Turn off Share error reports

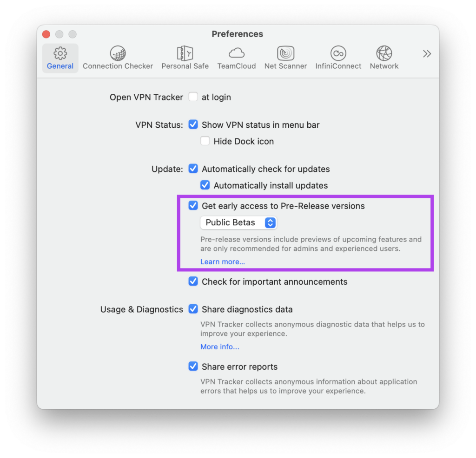point(193,366)
